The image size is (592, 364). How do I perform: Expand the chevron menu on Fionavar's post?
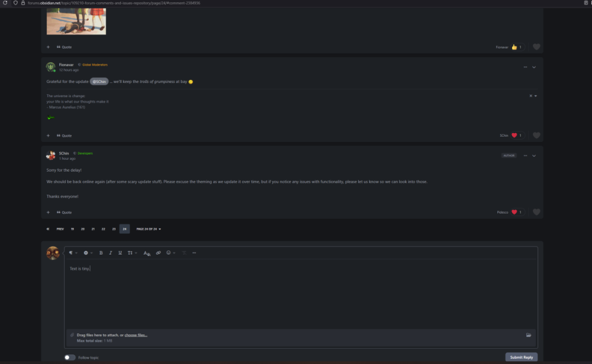pyautogui.click(x=534, y=67)
